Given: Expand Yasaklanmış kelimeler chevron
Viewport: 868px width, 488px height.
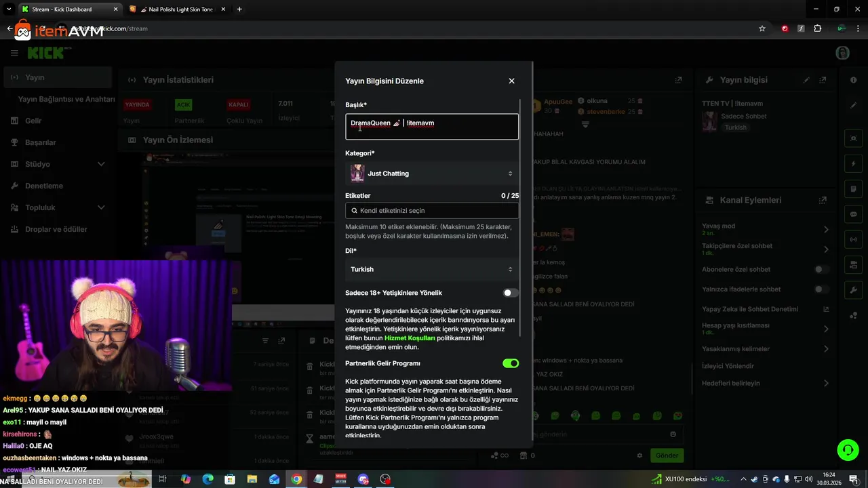Looking at the screenshot, I should (826, 349).
